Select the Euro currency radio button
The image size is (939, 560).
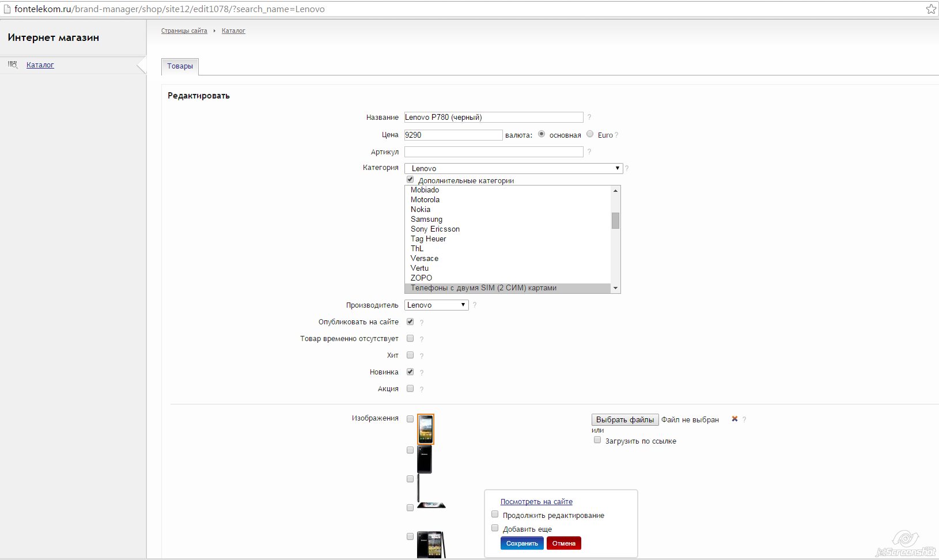pyautogui.click(x=590, y=134)
